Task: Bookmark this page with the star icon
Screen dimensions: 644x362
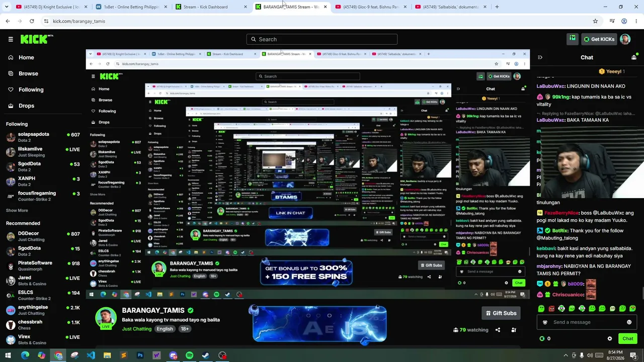Action: (595, 21)
